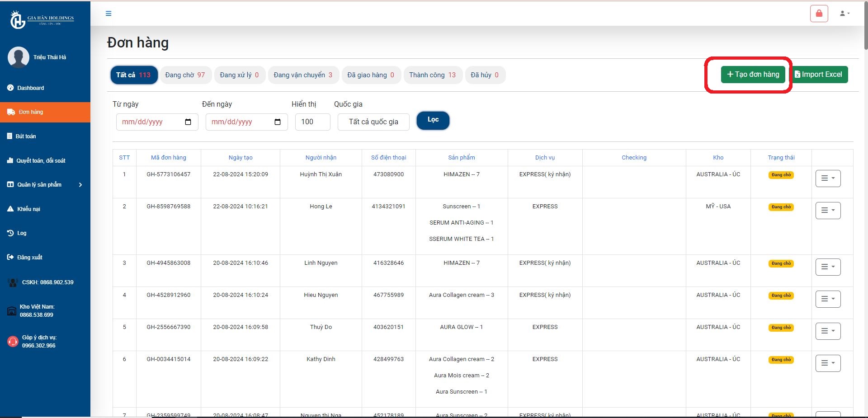Viewport: 868px width, 418px height.
Task: Switch to the Đang vận chuyển tab
Action: pyautogui.click(x=303, y=75)
